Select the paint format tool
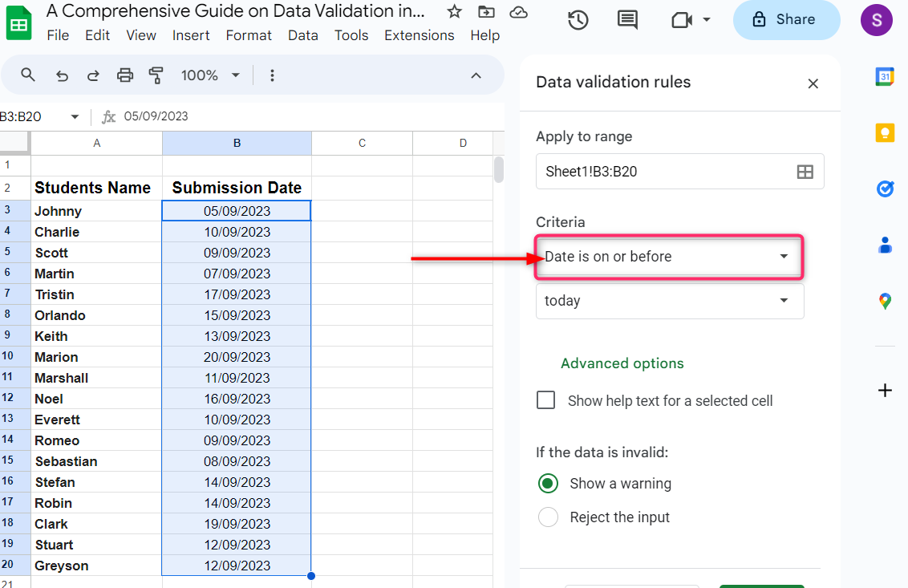The image size is (908, 588). pyautogui.click(x=156, y=75)
